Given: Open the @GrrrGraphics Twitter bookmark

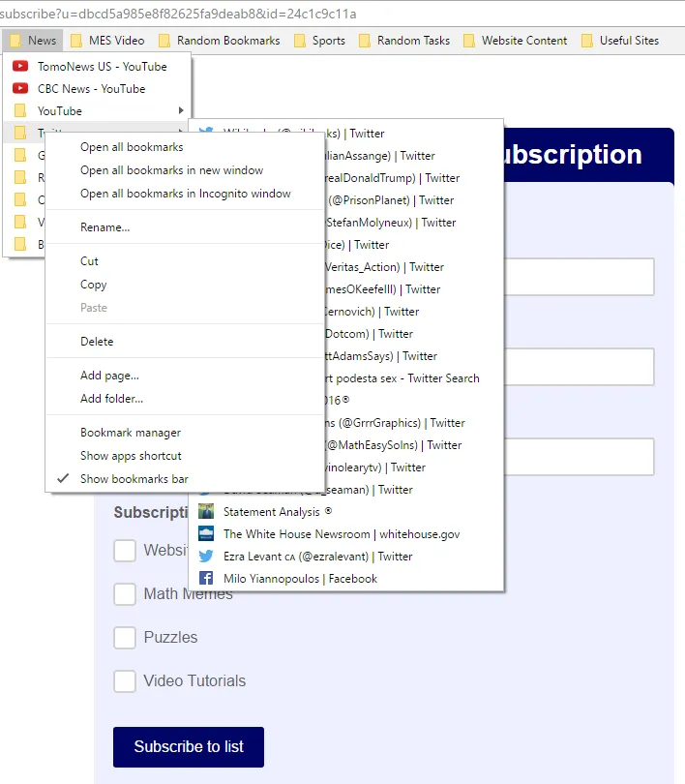Looking at the screenshot, I should [413, 423].
